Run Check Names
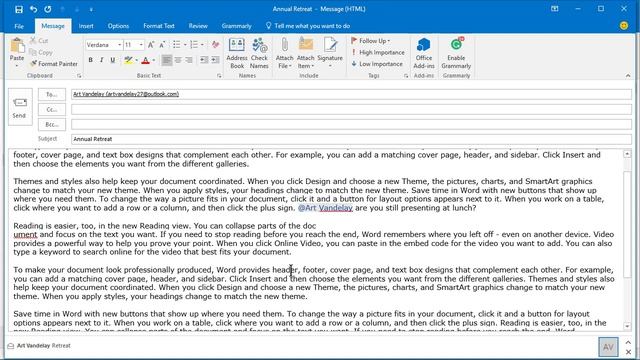This screenshot has width=640, height=360. tap(259, 53)
